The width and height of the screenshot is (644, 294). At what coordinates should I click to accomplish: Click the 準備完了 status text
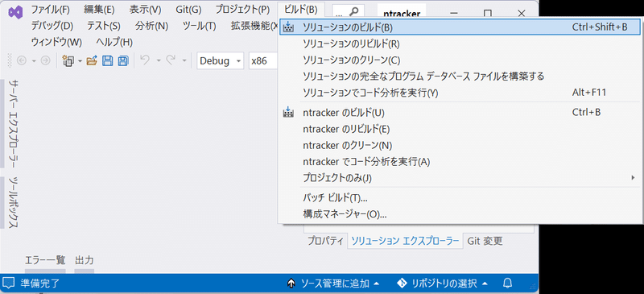click(x=39, y=283)
